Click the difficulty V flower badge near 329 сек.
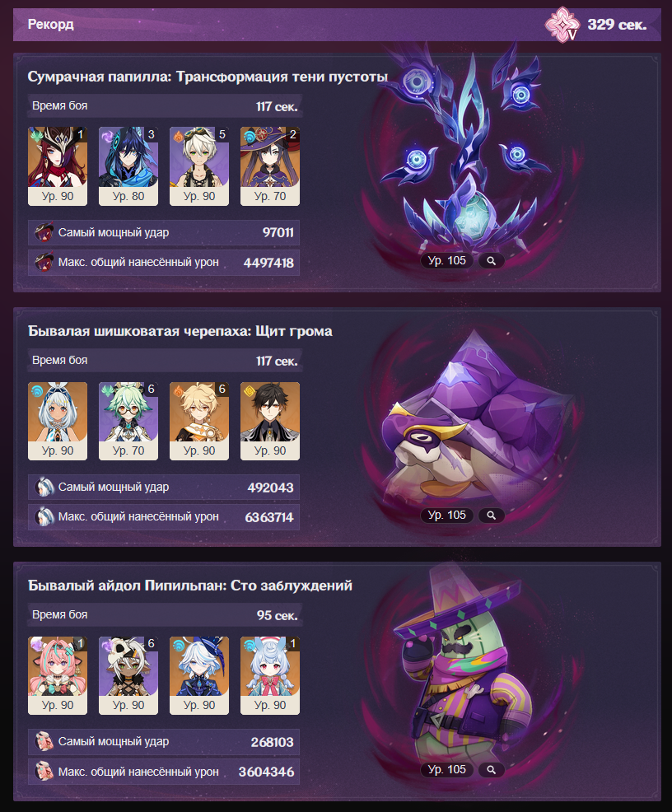 [562, 25]
